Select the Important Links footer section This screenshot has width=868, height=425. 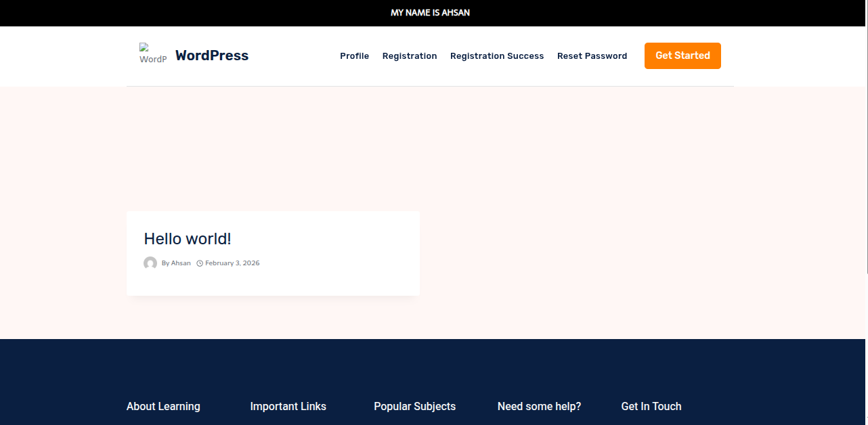[x=288, y=406]
